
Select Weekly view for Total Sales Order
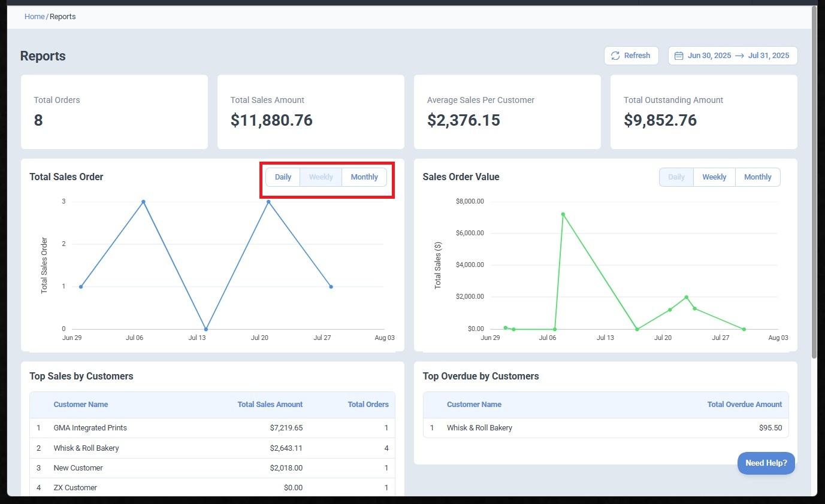321,177
